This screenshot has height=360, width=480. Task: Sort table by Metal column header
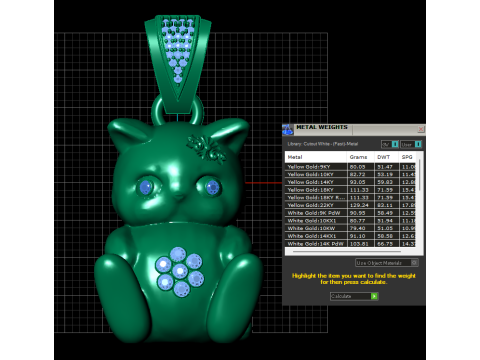coord(316,157)
